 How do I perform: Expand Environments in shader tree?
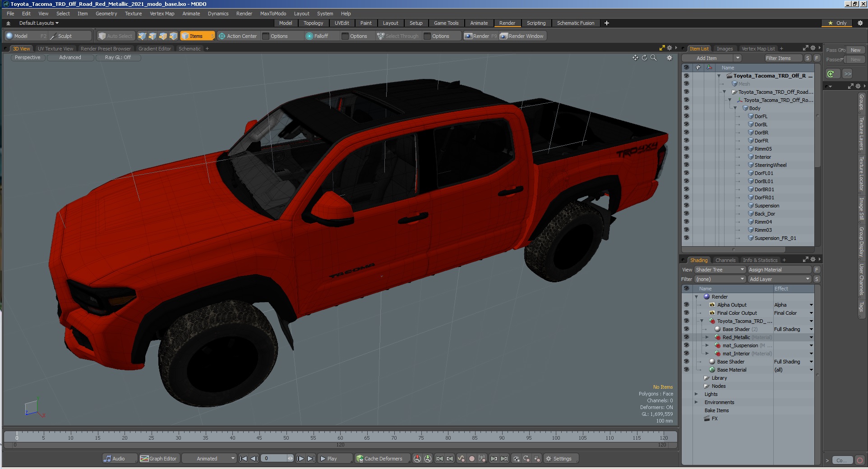pos(696,402)
